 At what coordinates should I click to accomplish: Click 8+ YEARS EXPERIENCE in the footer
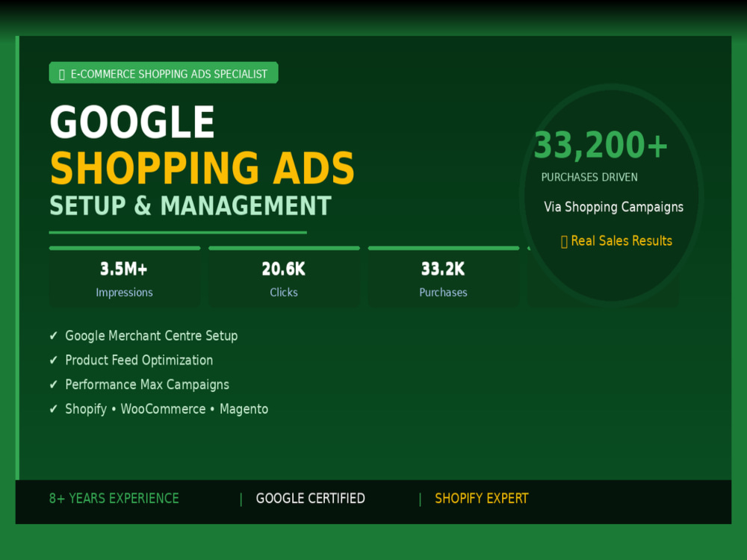pyautogui.click(x=114, y=499)
